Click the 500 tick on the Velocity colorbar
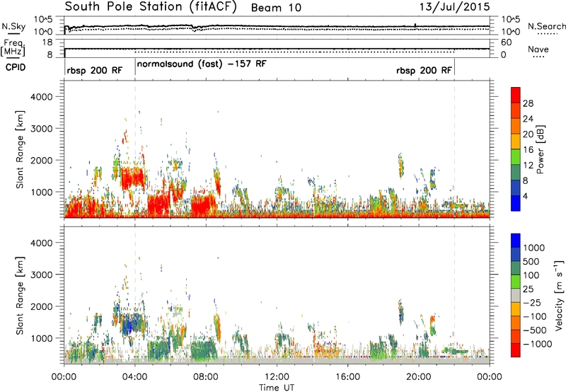The width and height of the screenshot is (566, 392). coord(531,261)
